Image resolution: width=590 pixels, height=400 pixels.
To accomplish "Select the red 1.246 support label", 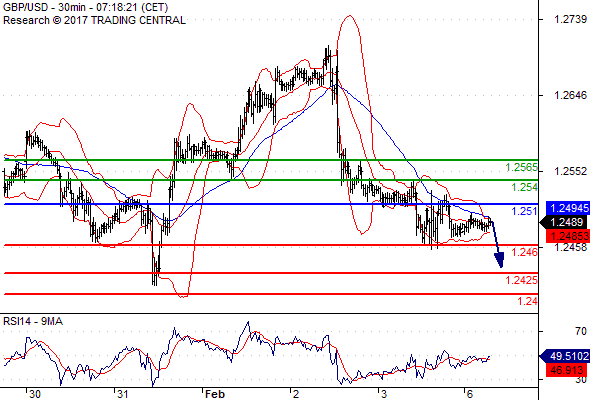I will click(x=525, y=252).
